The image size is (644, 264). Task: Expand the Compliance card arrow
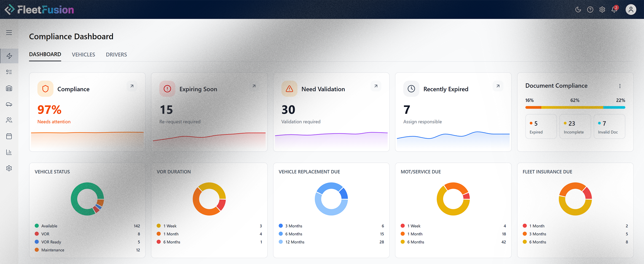pyautogui.click(x=132, y=86)
